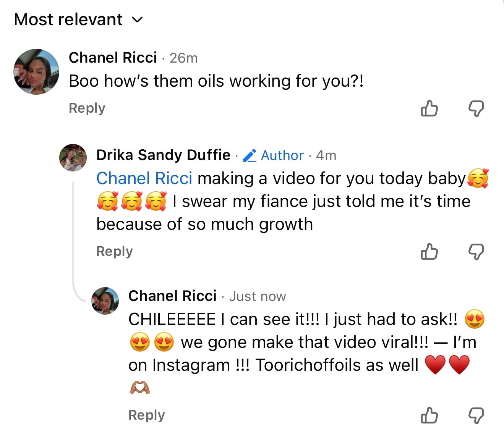
Task: Reply to 'Boo how's them oils' comment
Action: 87,108
